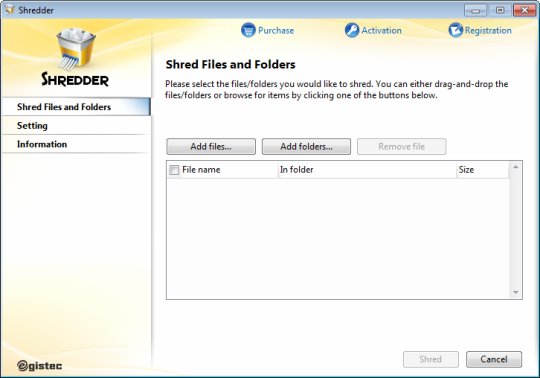This screenshot has width=540, height=378.
Task: Open the Purchase link
Action: click(276, 31)
